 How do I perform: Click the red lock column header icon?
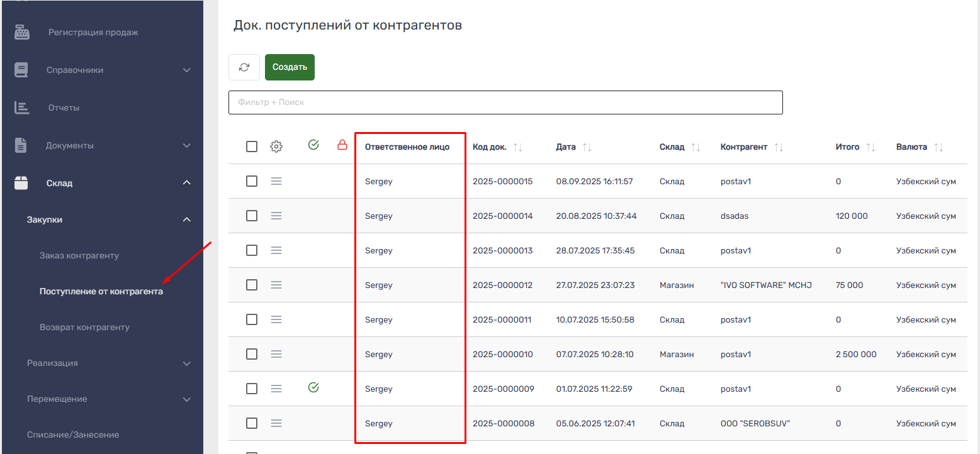tap(342, 145)
